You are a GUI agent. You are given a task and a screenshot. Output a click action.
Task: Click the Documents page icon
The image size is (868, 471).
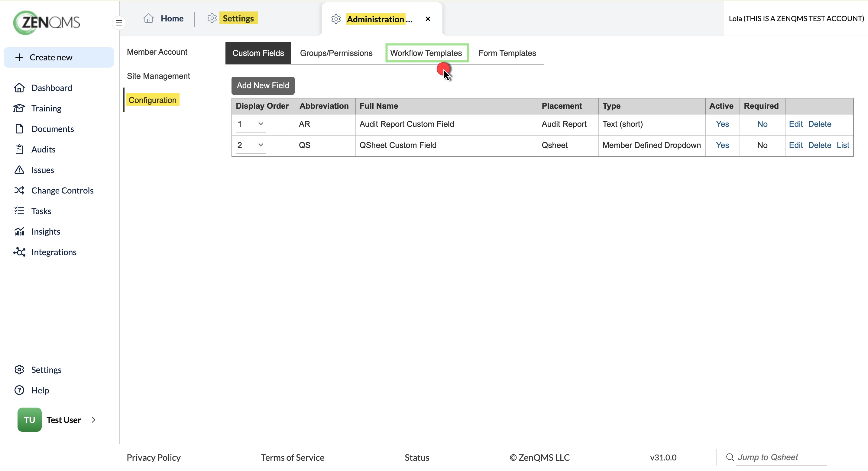click(x=19, y=129)
